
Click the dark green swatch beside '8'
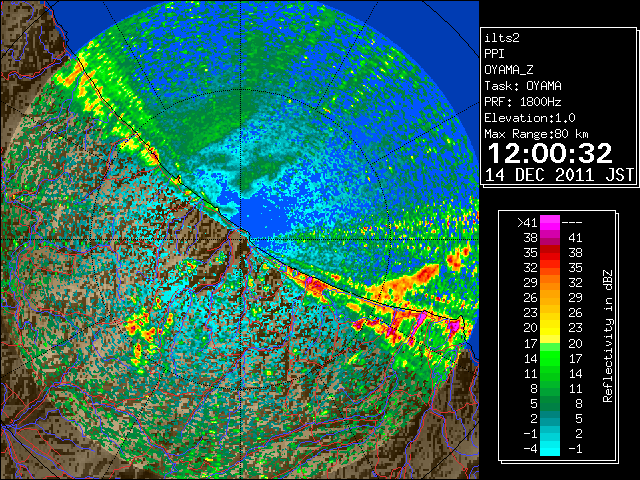point(550,388)
